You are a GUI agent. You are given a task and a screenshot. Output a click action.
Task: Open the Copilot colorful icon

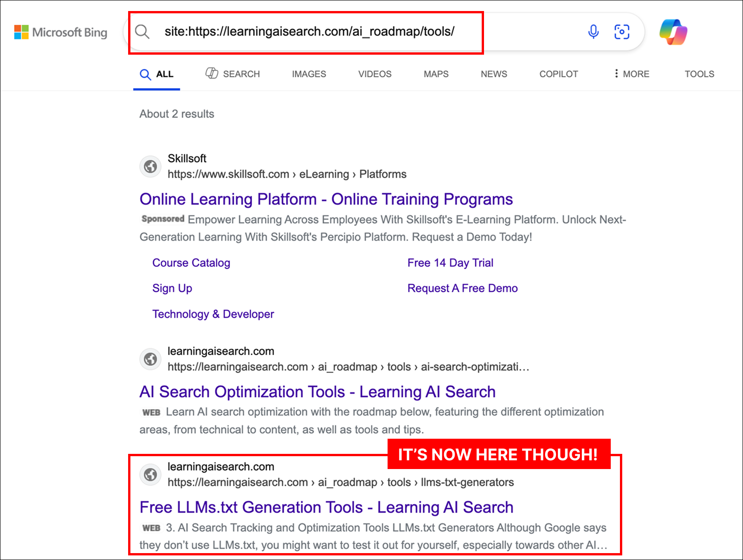(x=673, y=32)
